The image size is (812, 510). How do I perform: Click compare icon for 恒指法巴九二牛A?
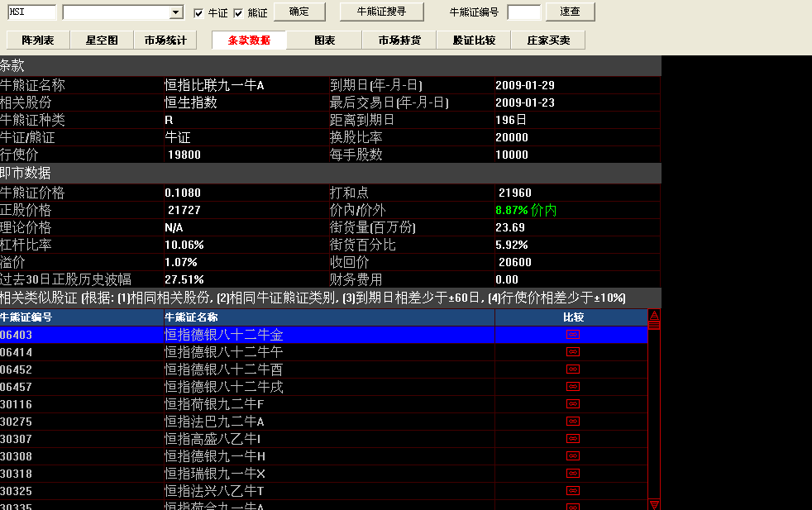pos(572,422)
